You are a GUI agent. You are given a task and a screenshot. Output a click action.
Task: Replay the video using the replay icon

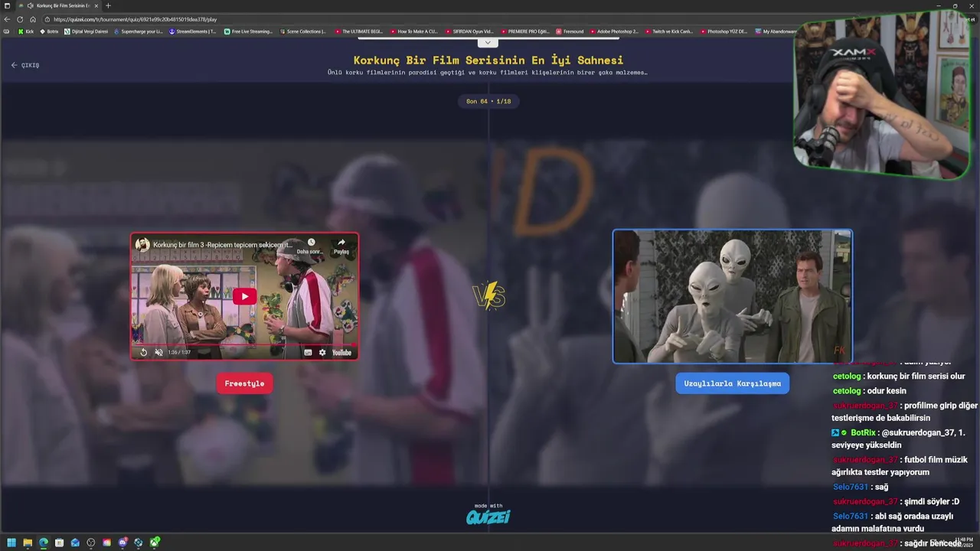pyautogui.click(x=143, y=353)
